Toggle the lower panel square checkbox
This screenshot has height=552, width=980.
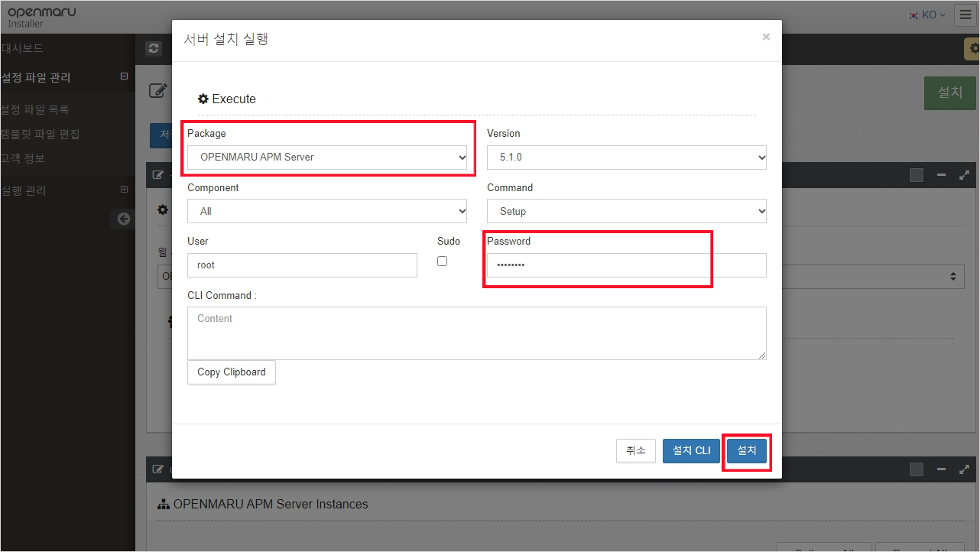917,469
